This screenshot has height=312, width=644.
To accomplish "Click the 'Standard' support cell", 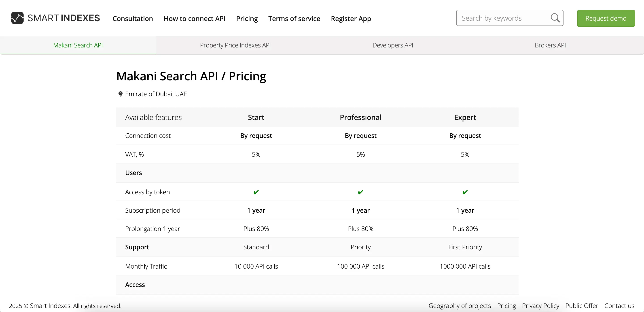I will 256,247.
